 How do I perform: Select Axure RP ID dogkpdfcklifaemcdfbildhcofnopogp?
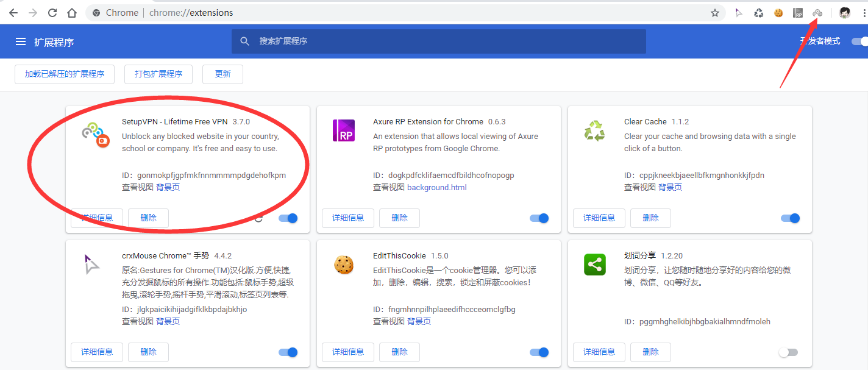(451, 176)
